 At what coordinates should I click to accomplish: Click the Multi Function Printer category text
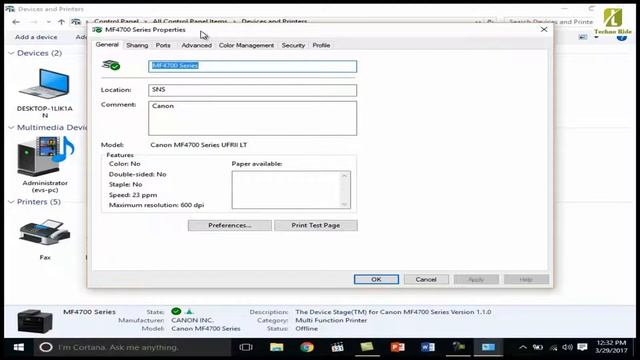tap(331, 320)
